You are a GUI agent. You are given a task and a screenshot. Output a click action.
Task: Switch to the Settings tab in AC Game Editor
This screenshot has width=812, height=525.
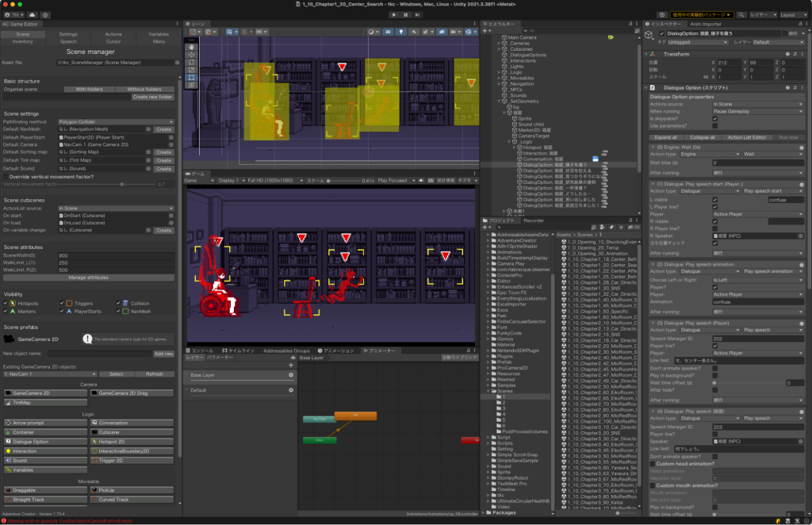point(68,34)
